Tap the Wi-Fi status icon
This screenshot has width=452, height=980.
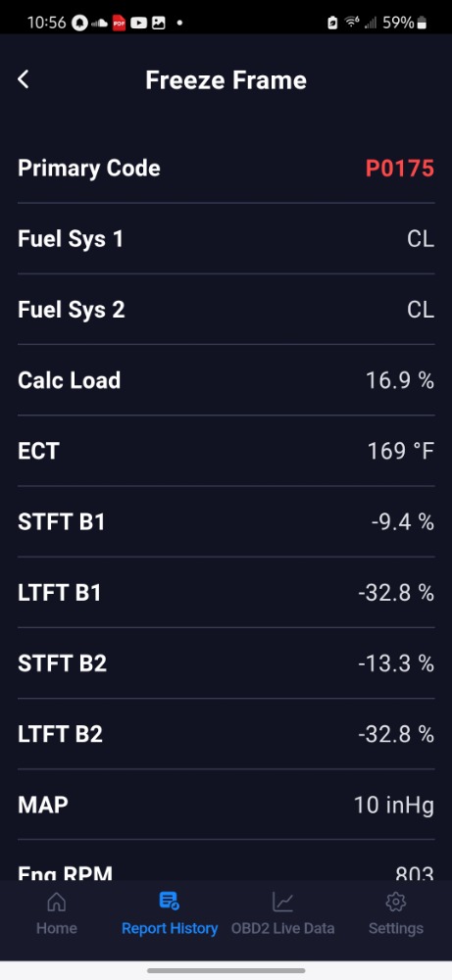pos(352,23)
